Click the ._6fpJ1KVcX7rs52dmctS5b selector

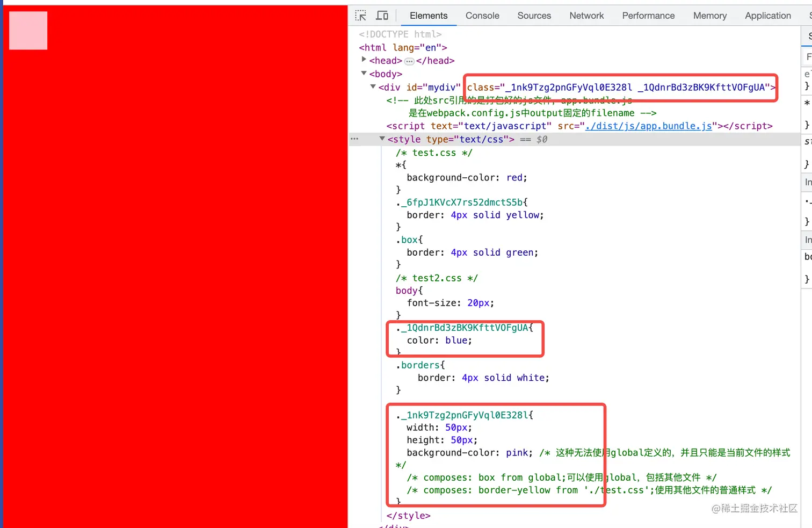462,202
